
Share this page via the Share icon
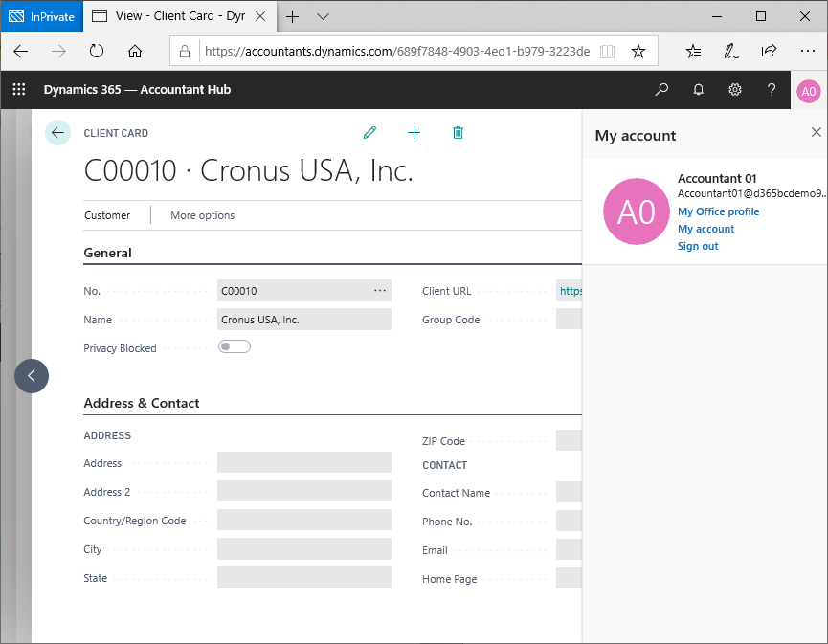(x=769, y=52)
